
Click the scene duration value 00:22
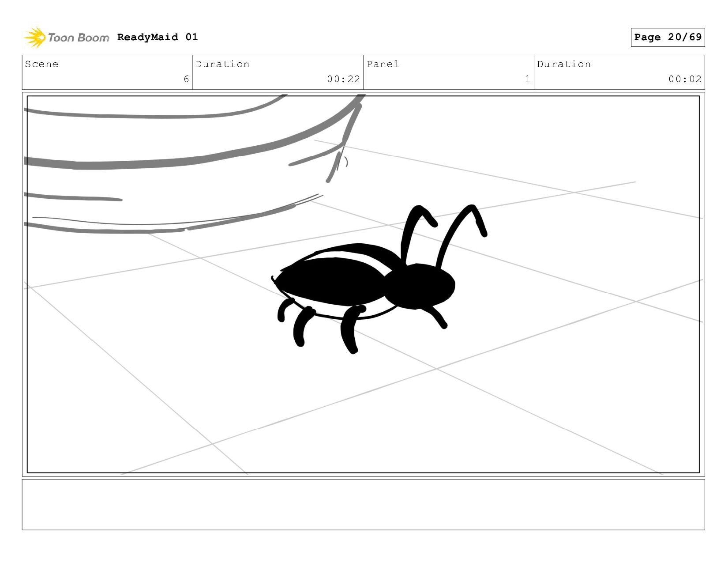[343, 79]
